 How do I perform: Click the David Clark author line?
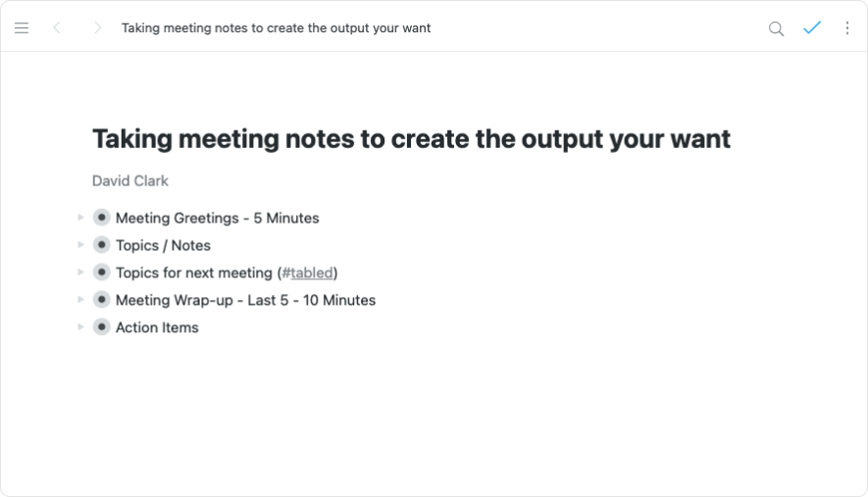click(130, 180)
